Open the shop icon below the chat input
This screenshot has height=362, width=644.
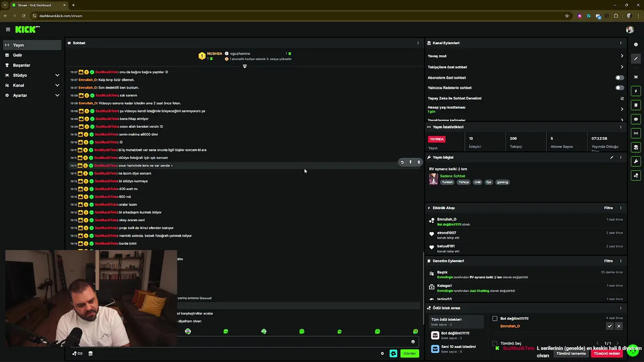click(x=91, y=353)
